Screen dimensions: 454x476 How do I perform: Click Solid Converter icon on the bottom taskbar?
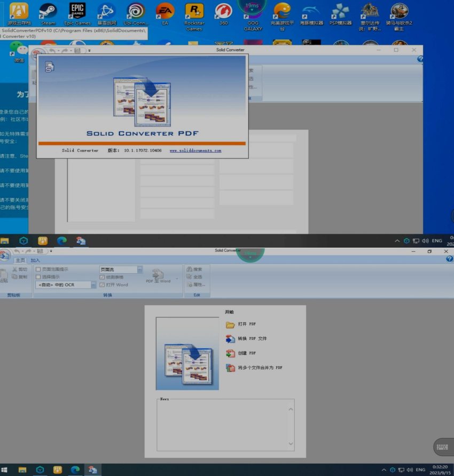click(x=92, y=470)
